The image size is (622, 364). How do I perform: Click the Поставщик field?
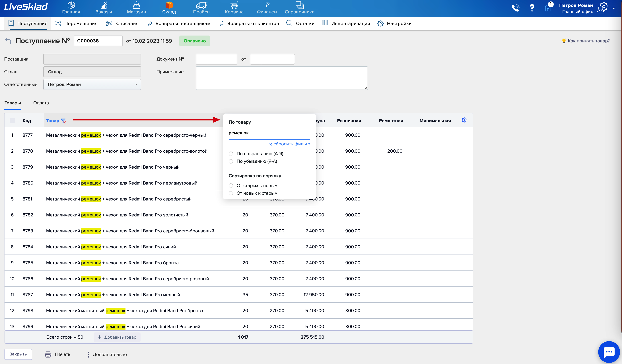(92, 59)
